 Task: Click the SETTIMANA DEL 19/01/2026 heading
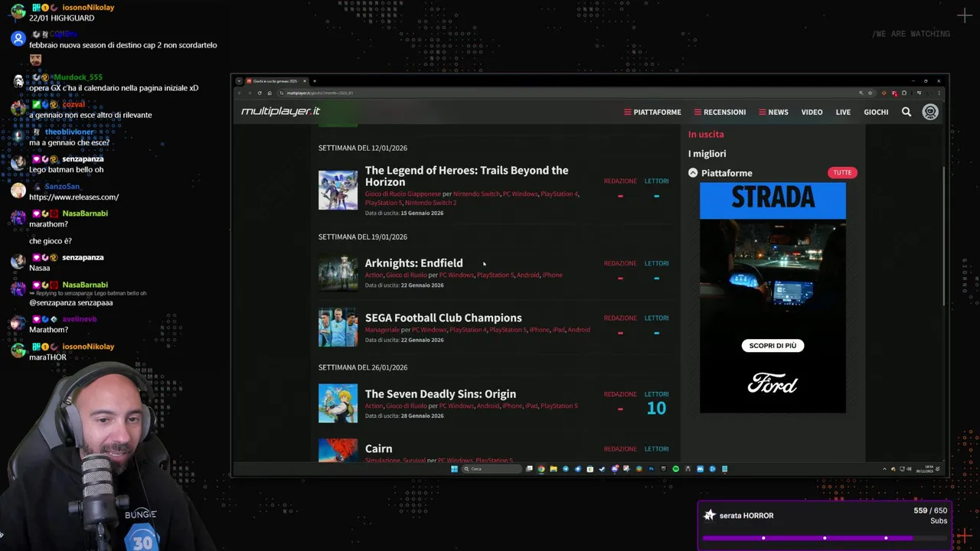363,237
